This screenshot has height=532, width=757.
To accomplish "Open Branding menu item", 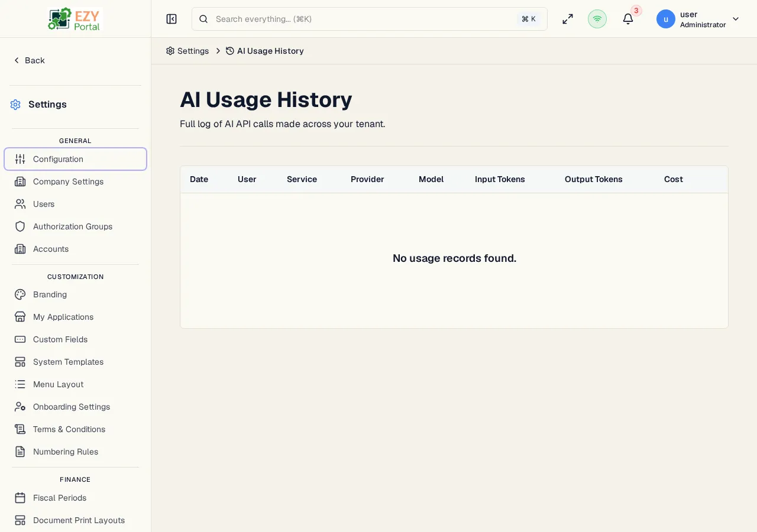I will 75,294.
